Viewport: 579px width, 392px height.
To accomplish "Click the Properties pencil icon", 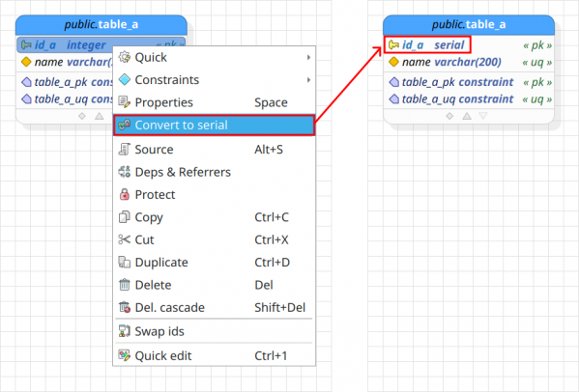I will [125, 102].
